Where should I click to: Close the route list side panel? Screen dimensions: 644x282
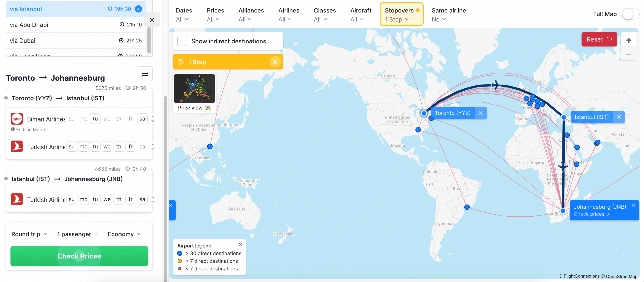pos(152,20)
